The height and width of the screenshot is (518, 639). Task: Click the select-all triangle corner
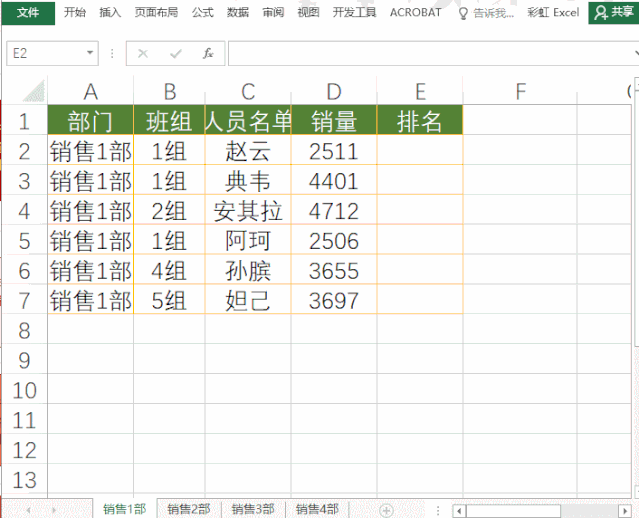[34, 91]
